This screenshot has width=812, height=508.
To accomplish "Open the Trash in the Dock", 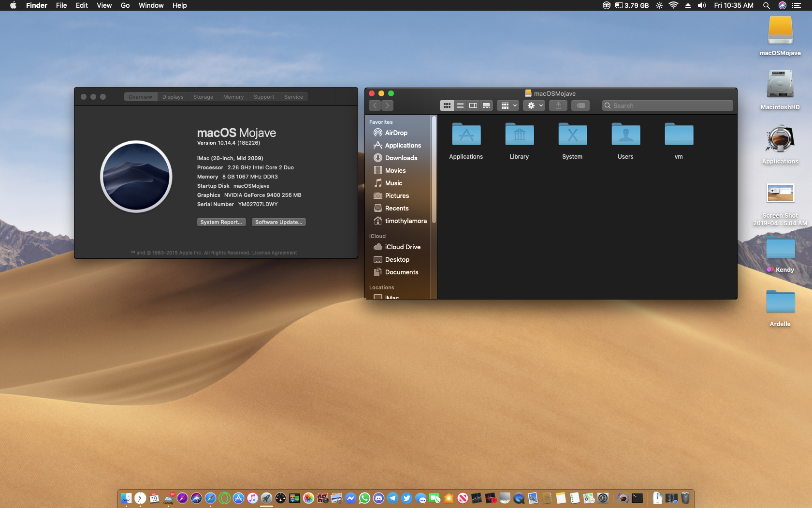I will click(685, 498).
